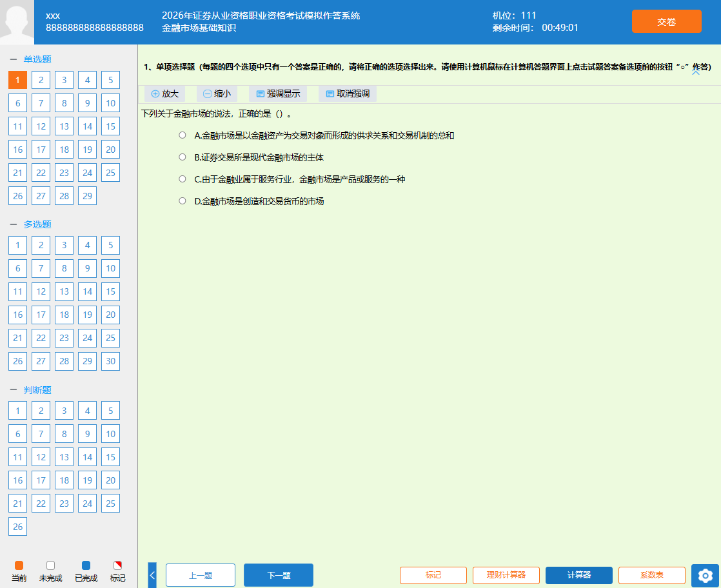Click the white 未完成 legend swatch
The width and height of the screenshot is (721, 588).
(50, 565)
